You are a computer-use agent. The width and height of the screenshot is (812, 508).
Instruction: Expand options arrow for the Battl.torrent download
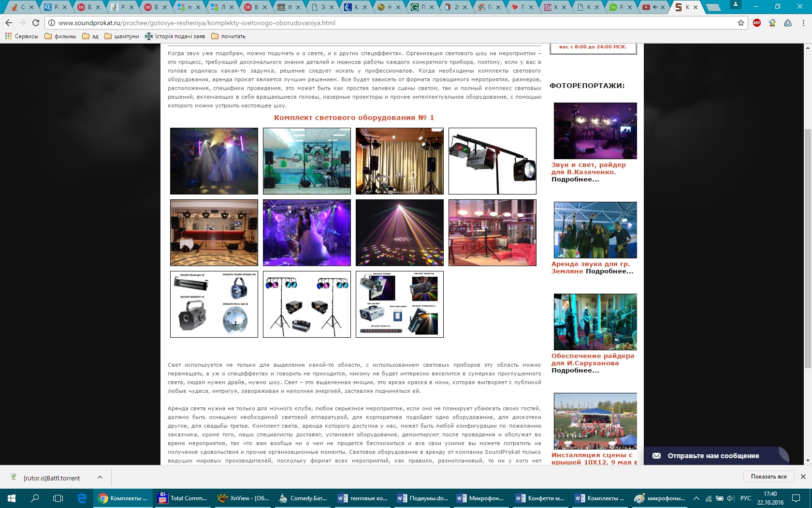[x=100, y=477]
